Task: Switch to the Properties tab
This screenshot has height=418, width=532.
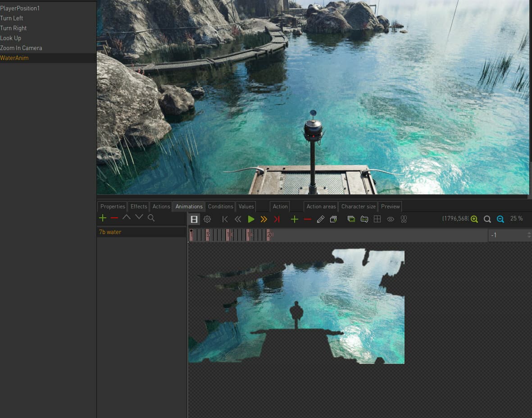Action: point(113,207)
